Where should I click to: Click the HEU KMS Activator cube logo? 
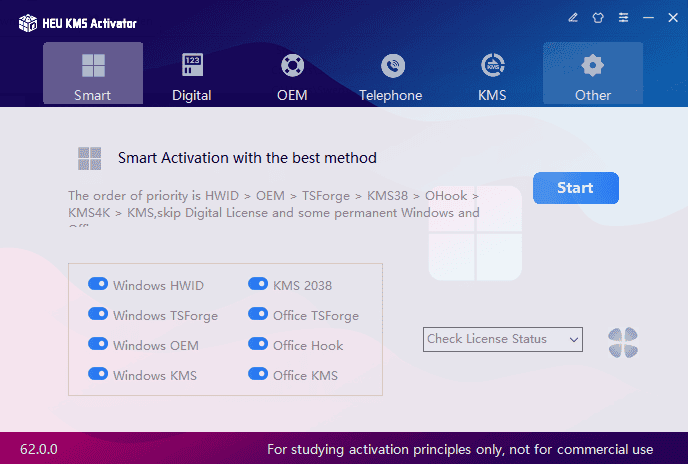tap(28, 23)
